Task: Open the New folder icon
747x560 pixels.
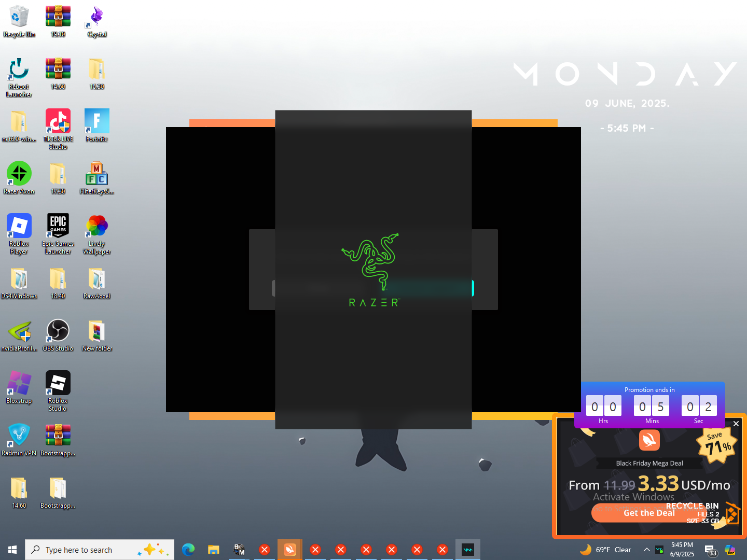Action: point(97,336)
